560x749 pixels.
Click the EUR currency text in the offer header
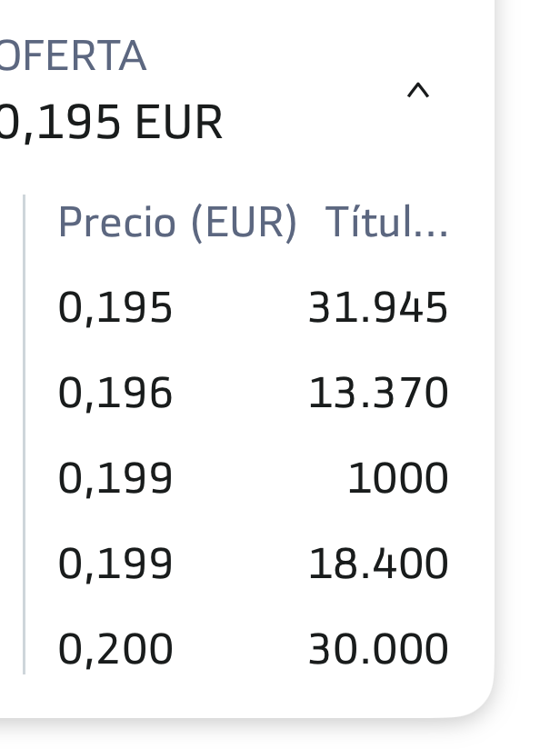pos(179,123)
